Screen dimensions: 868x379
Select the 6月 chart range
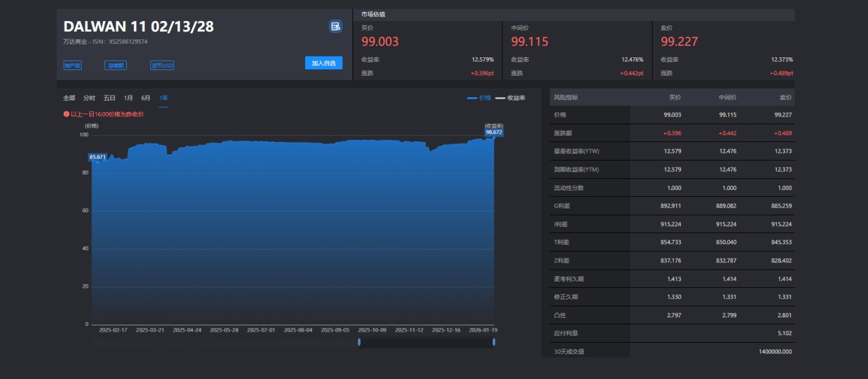pyautogui.click(x=146, y=98)
